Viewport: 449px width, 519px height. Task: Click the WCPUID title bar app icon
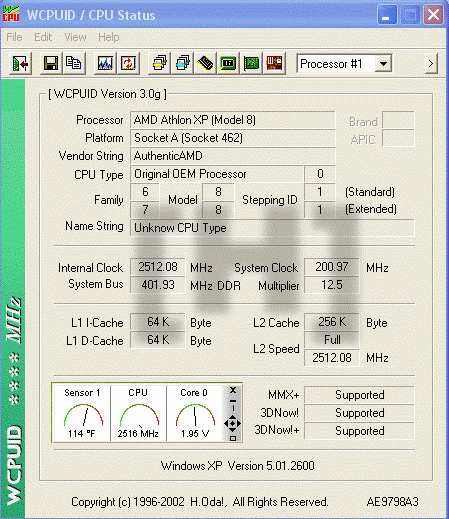click(11, 15)
